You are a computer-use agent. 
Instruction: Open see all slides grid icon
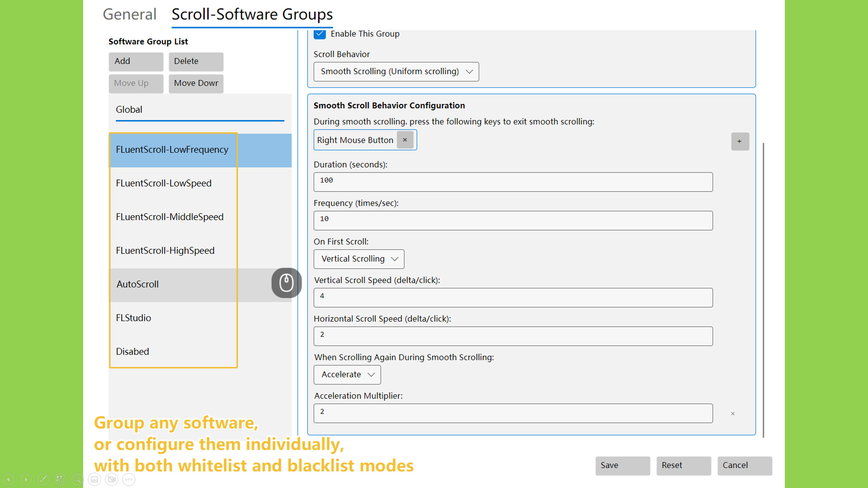click(60, 479)
